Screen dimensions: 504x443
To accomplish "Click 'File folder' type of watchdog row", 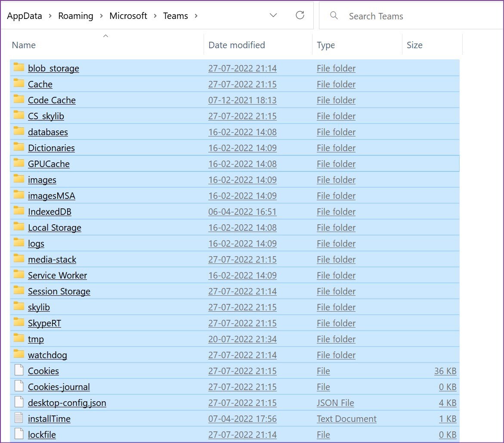I will coord(336,355).
